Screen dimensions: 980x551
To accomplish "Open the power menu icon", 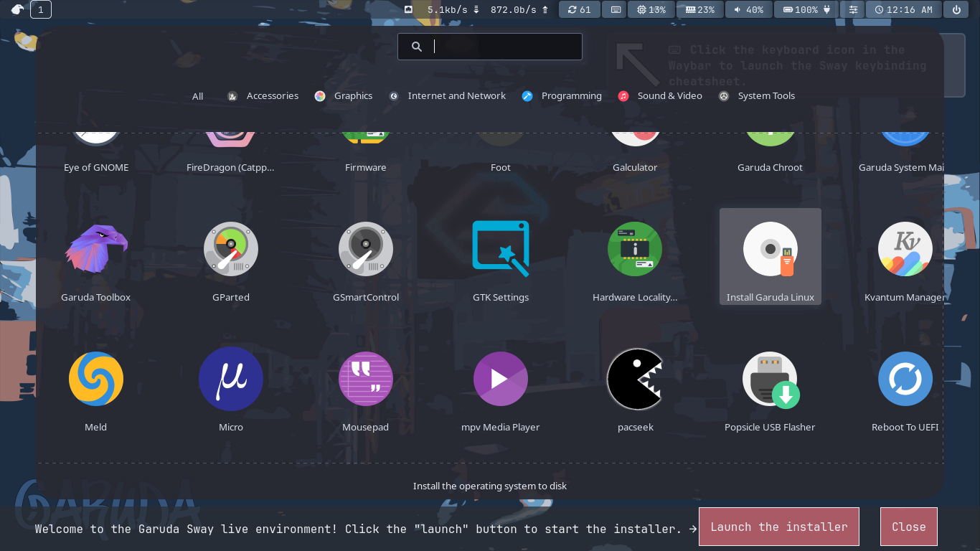I will click(956, 9).
